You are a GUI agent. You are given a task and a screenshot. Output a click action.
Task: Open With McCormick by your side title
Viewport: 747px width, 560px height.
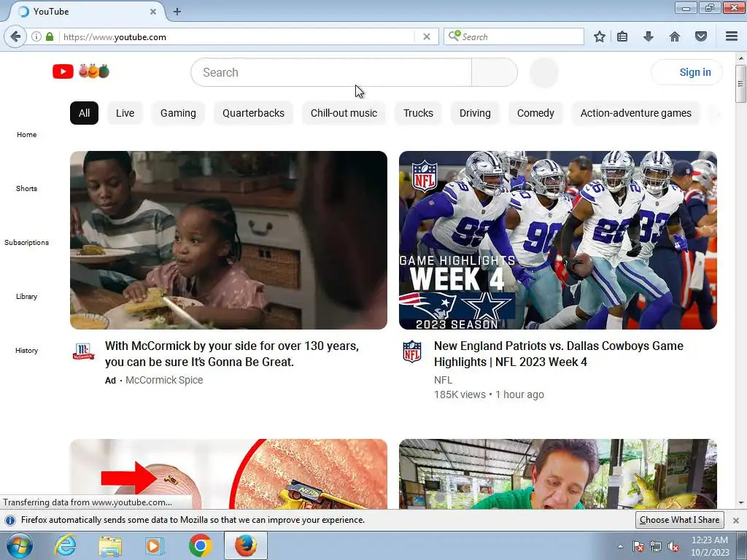[232, 354]
